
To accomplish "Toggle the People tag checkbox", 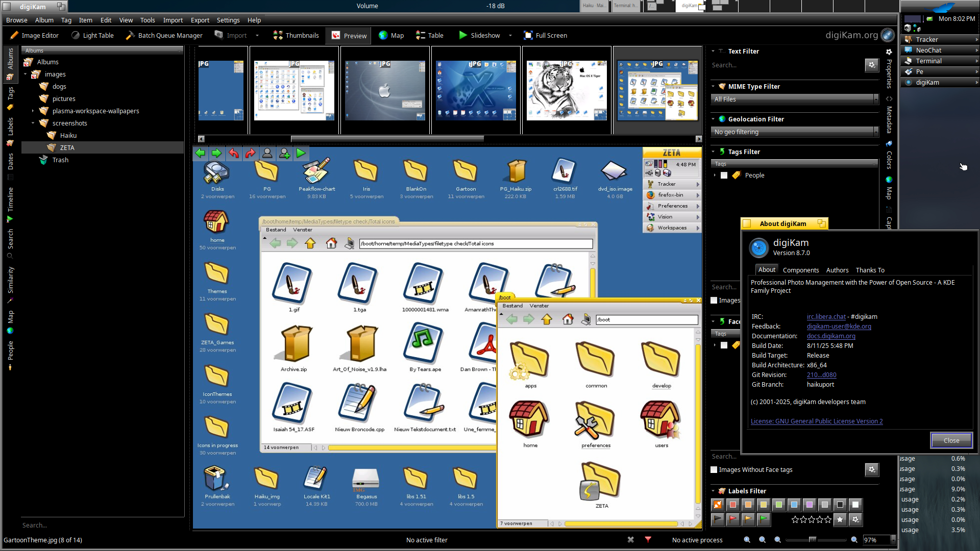I will coord(724,175).
